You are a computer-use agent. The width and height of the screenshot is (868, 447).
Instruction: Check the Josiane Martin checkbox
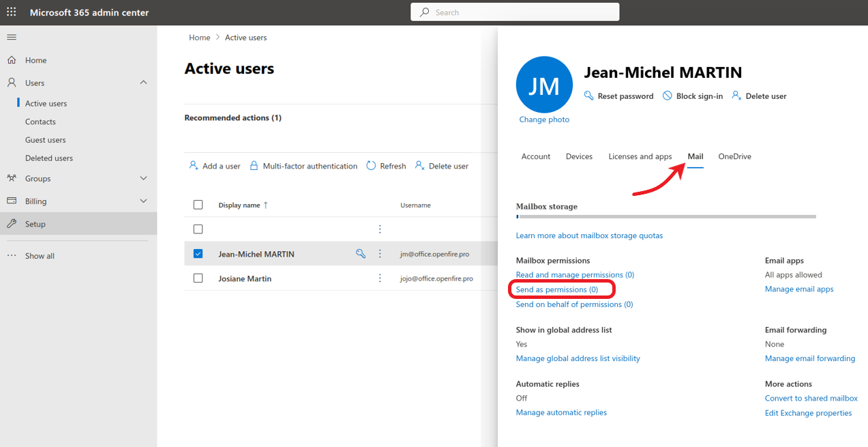tap(198, 278)
